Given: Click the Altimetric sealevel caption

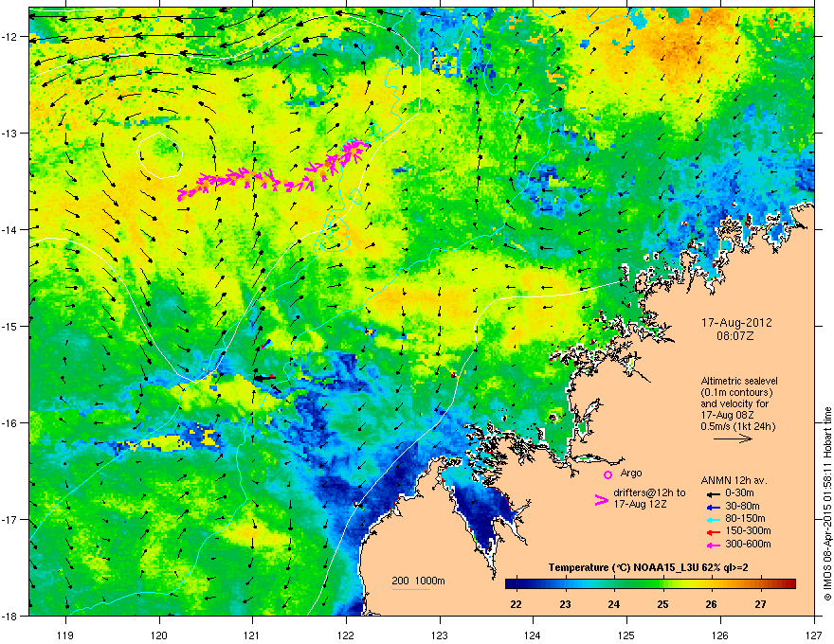Looking at the screenshot, I should pyautogui.click(x=739, y=381).
